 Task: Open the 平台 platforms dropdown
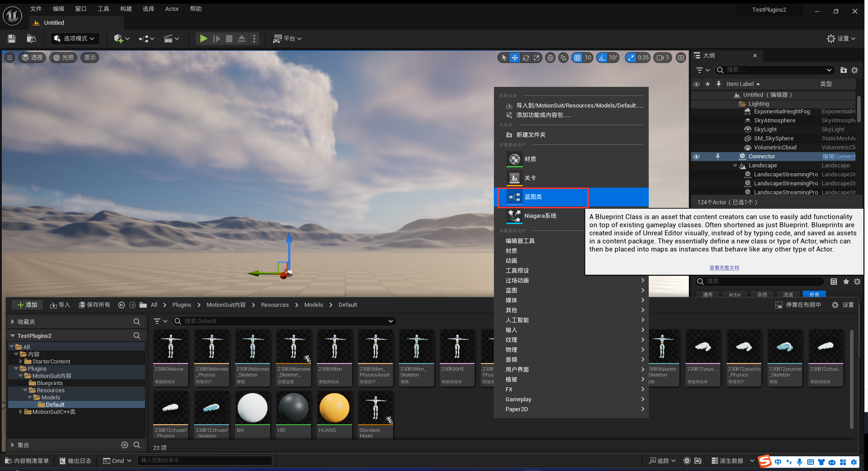[287, 39]
